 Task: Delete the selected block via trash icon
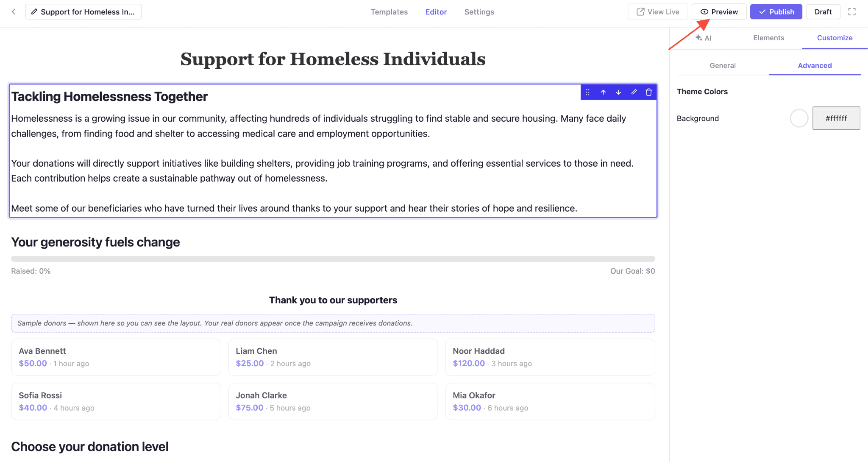[648, 92]
